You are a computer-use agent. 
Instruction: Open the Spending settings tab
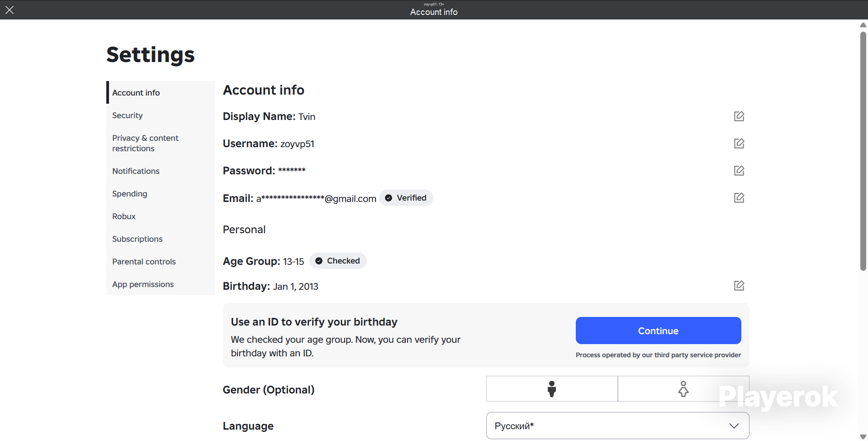coord(161,194)
